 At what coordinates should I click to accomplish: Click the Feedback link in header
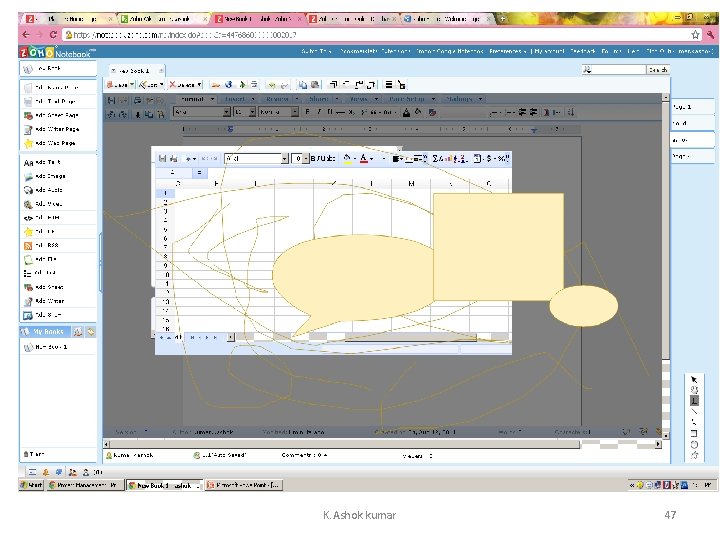[583, 51]
